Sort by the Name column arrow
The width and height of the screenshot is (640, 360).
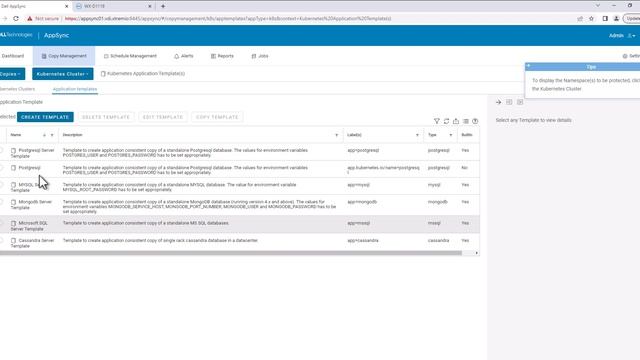[44, 135]
